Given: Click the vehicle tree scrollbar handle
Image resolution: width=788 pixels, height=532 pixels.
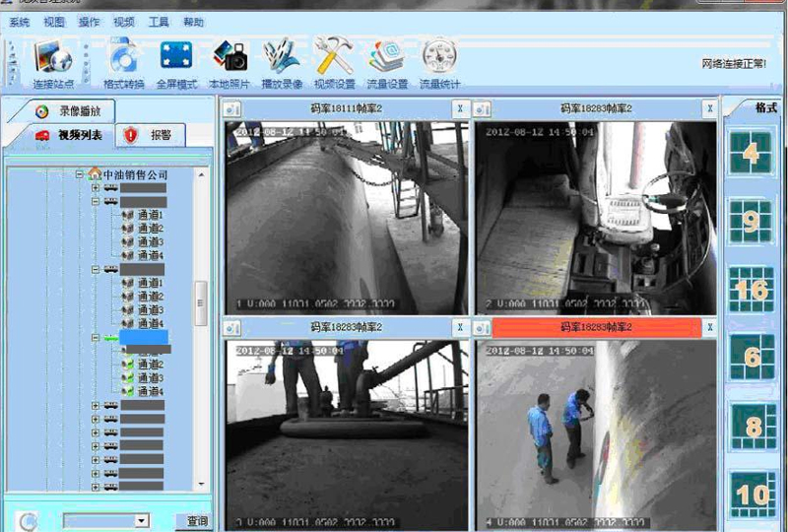Looking at the screenshot, I should coord(201,303).
